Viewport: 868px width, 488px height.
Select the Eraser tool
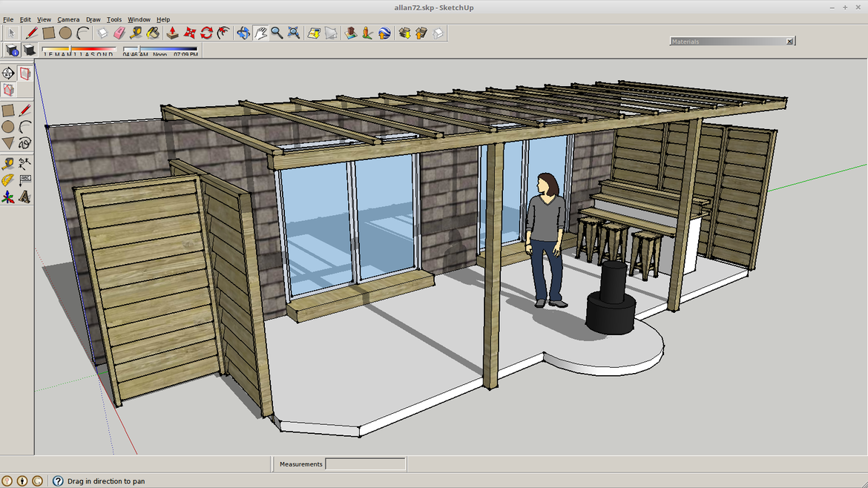tap(119, 33)
